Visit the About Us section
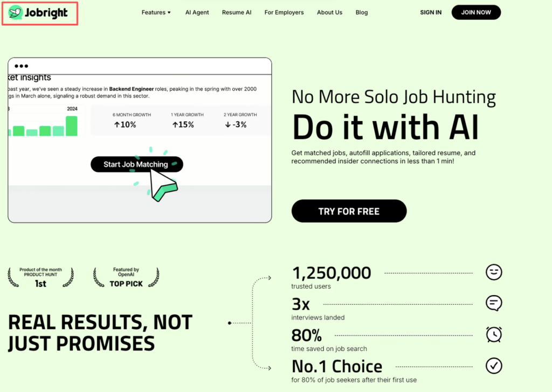 click(329, 12)
